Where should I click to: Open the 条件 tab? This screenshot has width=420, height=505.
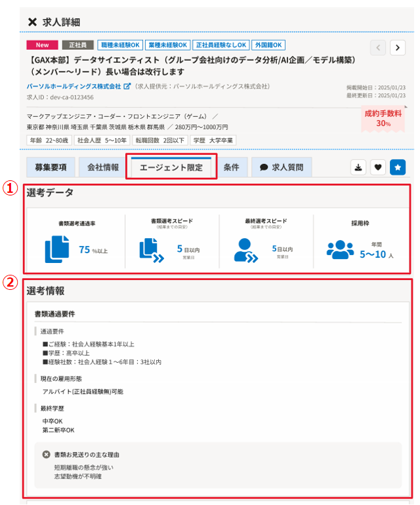click(231, 167)
